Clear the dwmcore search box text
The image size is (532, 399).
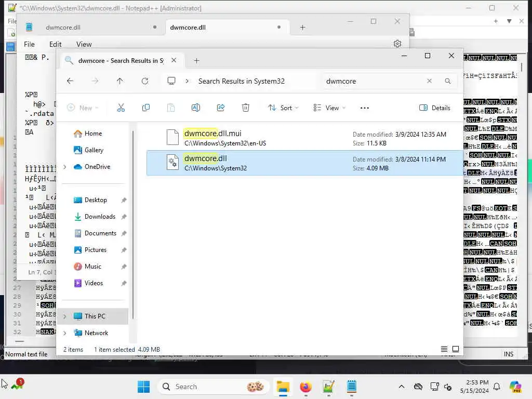(x=429, y=81)
